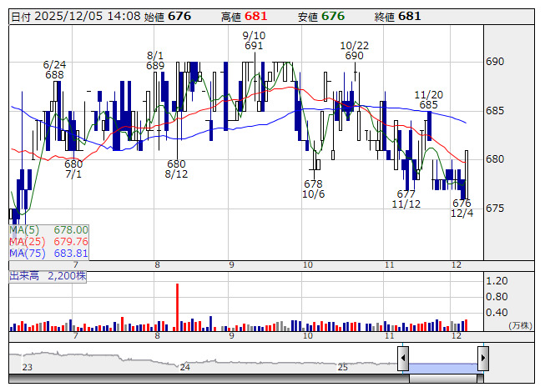Click the 9/10 691 high annotation

coord(254,41)
